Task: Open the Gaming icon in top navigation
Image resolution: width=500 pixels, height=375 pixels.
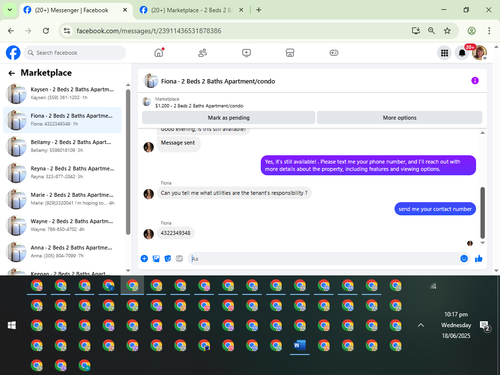Action: coord(334,53)
